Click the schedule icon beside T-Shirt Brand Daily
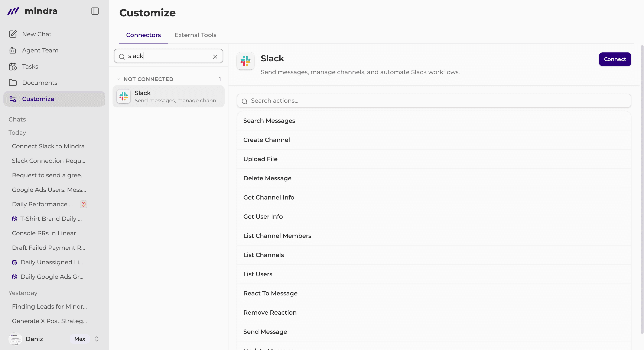 (15, 219)
